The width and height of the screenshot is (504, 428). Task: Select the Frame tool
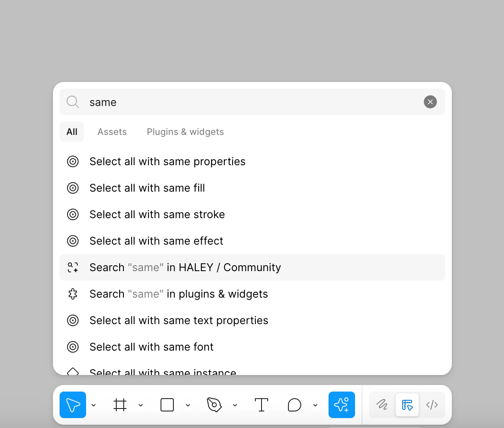tap(120, 405)
